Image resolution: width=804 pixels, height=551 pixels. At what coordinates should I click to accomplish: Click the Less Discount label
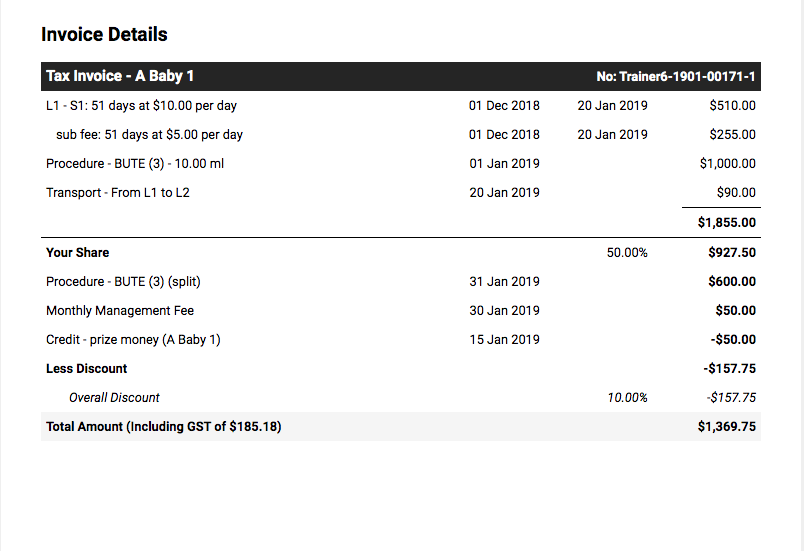[87, 369]
